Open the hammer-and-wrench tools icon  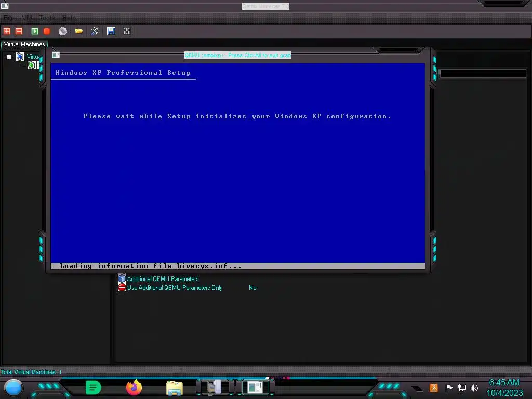(x=95, y=31)
